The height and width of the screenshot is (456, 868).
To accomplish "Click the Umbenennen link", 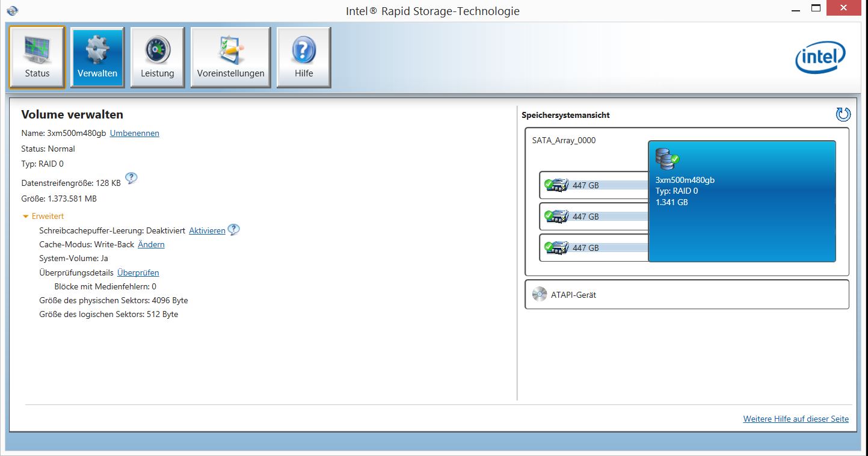I will tap(134, 133).
